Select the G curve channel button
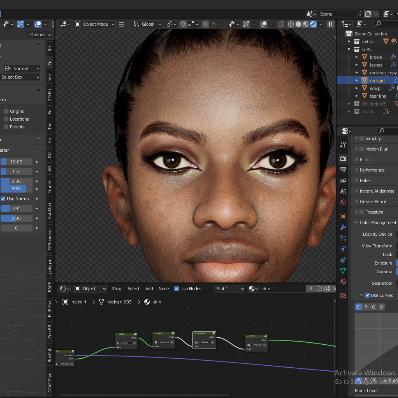This screenshot has width=398, height=398. point(374,307)
